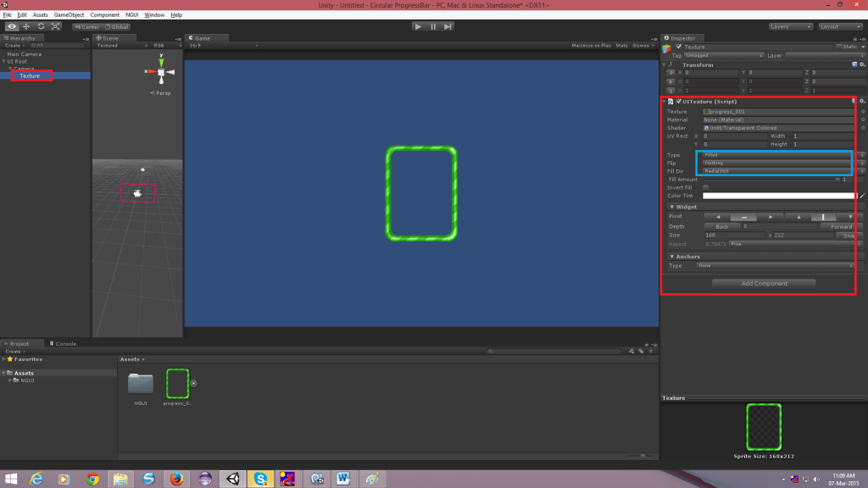Click the Fill Amount slider handle
The height and width of the screenshot is (488, 868).
coord(837,180)
